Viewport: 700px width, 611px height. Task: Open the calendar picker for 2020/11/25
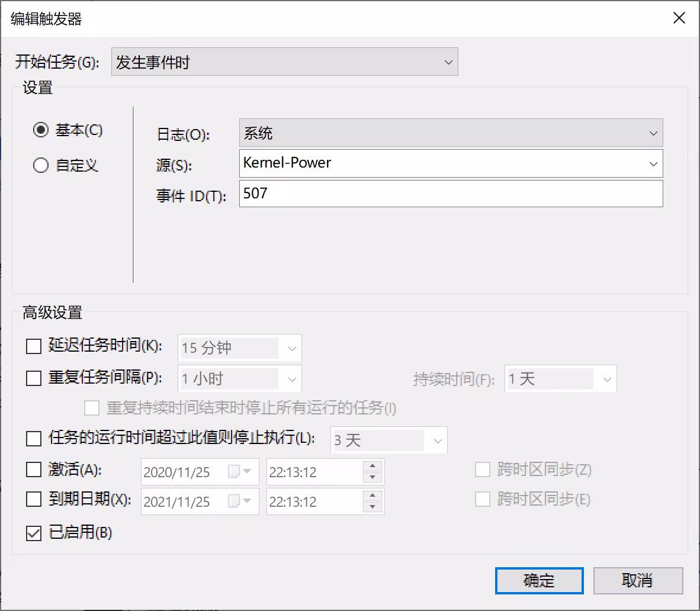click(x=239, y=472)
